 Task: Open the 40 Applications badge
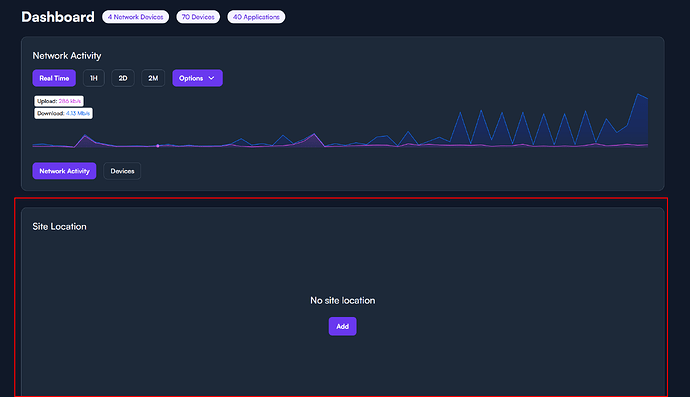click(256, 17)
